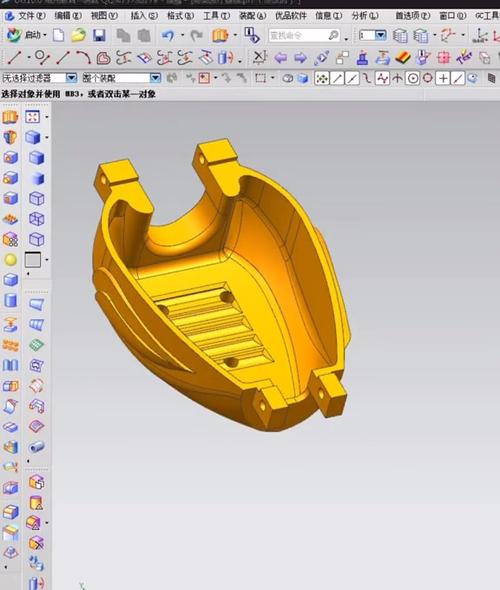Click the Save file icon
The image size is (500, 590).
[x=99, y=36]
